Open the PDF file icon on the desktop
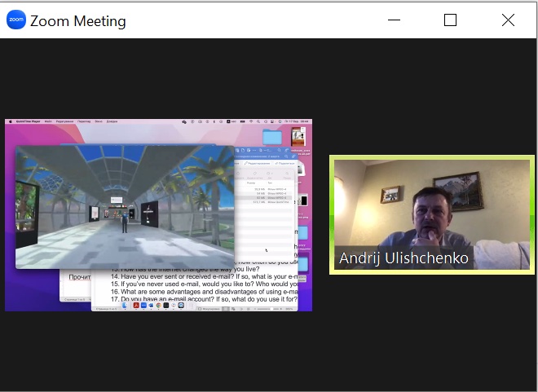 [x=298, y=136]
